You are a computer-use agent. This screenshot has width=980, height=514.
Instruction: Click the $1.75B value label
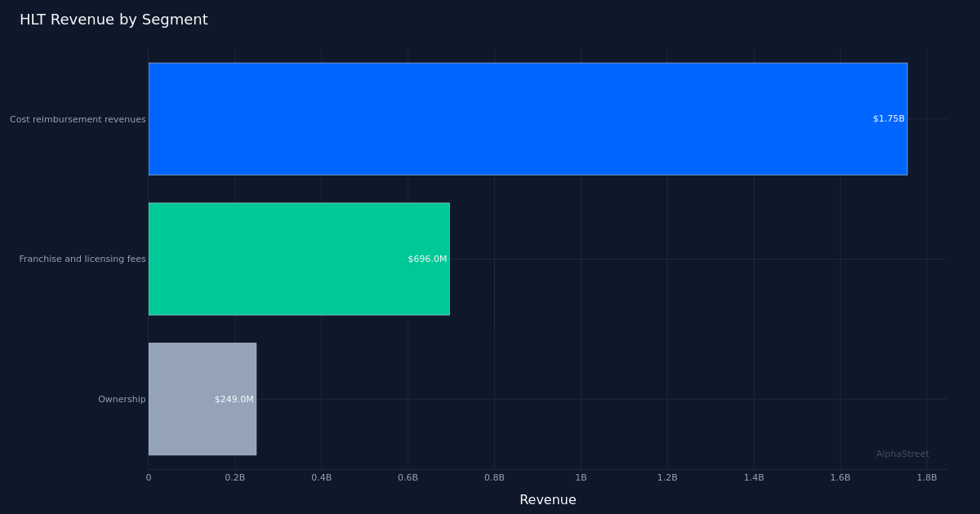click(x=888, y=118)
